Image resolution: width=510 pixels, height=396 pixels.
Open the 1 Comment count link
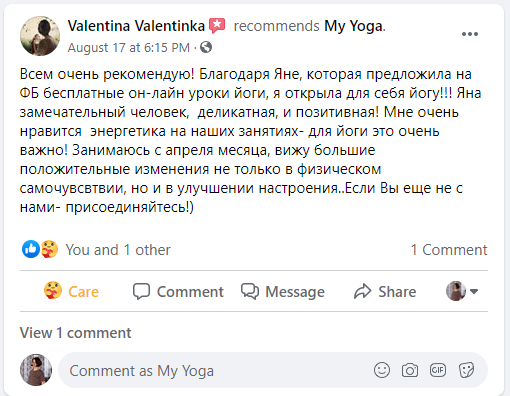click(x=449, y=250)
